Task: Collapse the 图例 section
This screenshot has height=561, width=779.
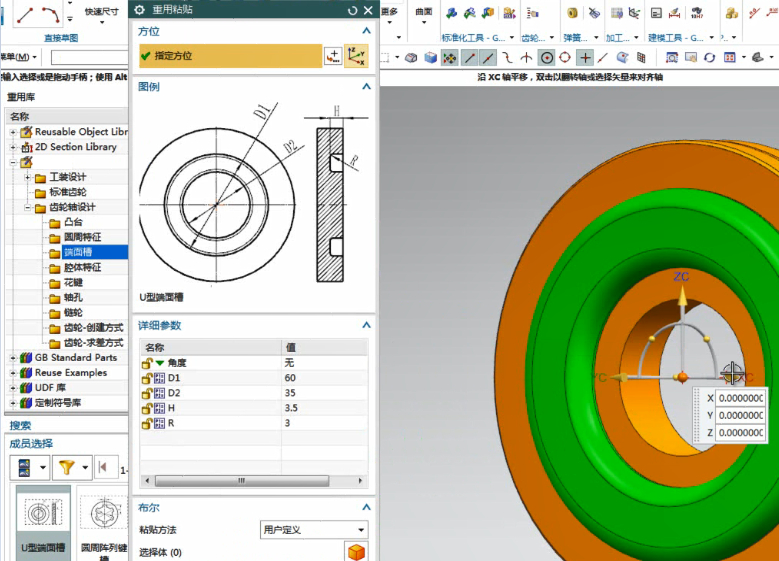Action: pyautogui.click(x=367, y=86)
